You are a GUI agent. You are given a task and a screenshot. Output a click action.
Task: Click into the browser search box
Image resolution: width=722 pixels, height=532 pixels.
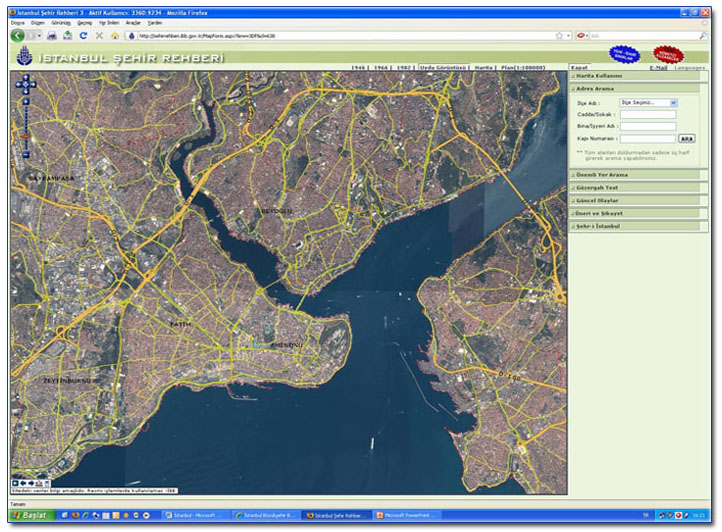pos(644,35)
